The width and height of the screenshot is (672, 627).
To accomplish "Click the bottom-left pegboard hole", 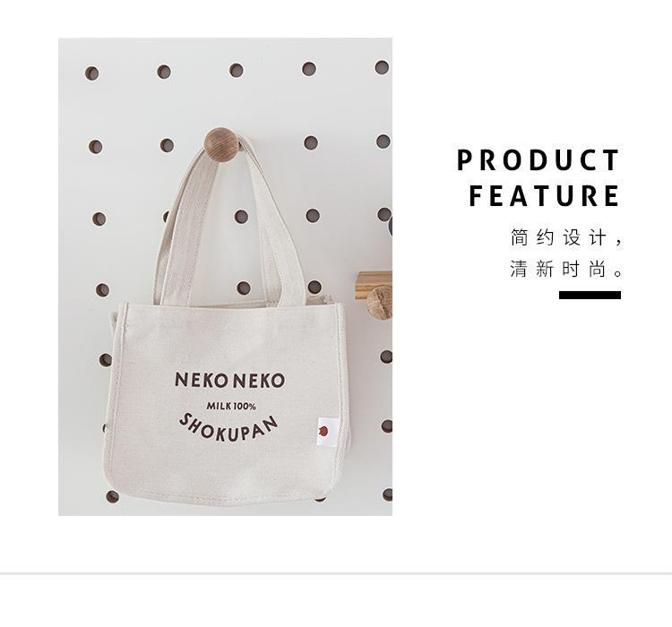I will pos(112,497).
